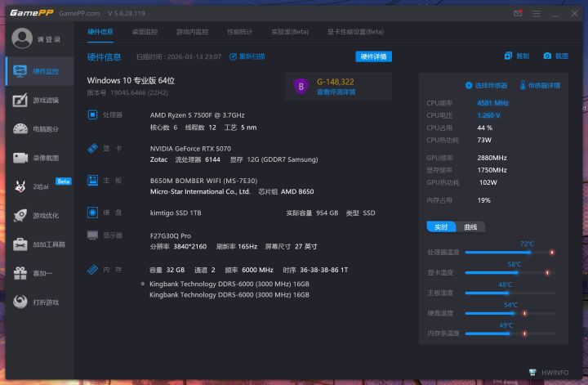Click the G-148,322 score text
Image resolution: width=588 pixels, height=385 pixels.
[336, 82]
